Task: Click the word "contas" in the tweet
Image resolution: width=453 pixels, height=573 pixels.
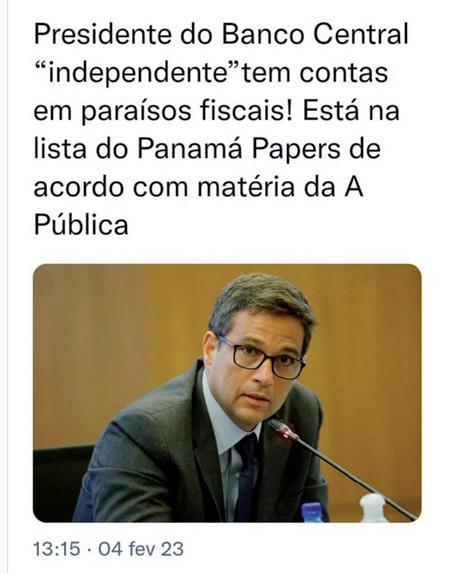Action: (344, 72)
